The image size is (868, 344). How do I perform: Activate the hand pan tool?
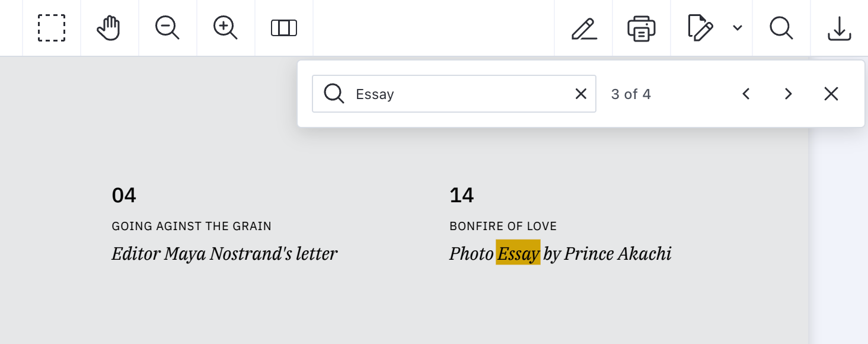click(x=109, y=28)
